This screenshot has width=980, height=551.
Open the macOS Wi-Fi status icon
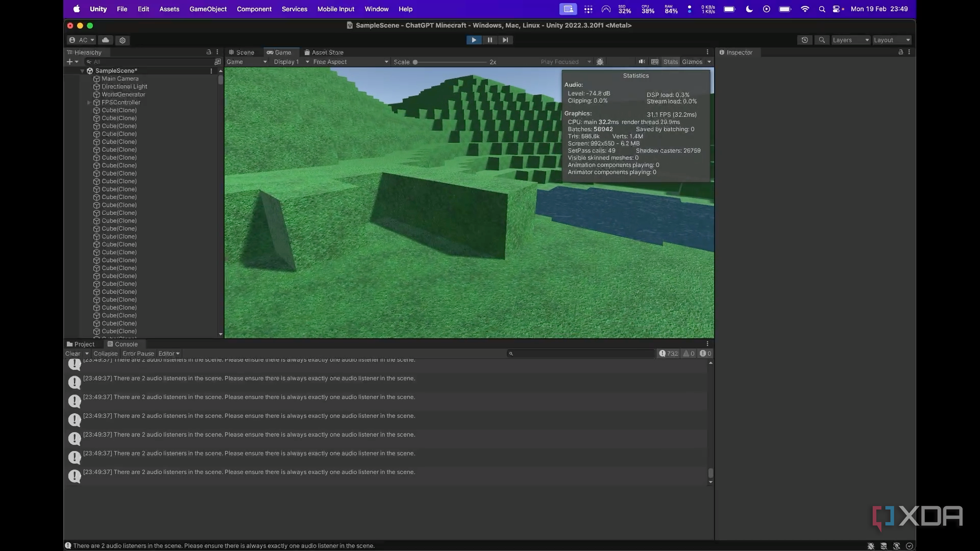[805, 9]
